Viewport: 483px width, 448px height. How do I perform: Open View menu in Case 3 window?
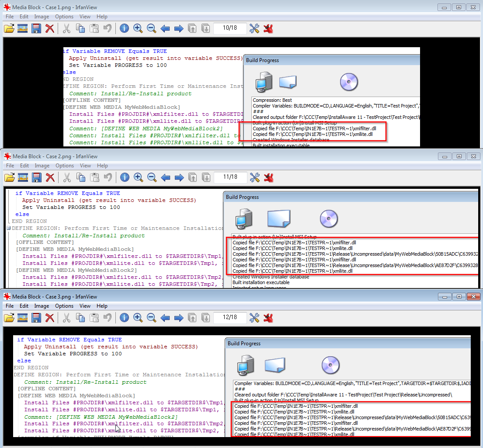[85, 306]
